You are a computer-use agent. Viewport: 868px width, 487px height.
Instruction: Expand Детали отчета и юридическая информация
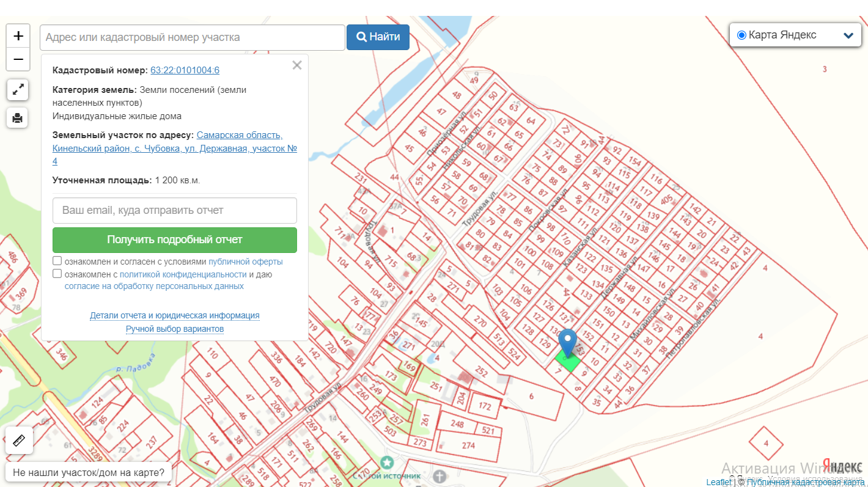tap(175, 315)
